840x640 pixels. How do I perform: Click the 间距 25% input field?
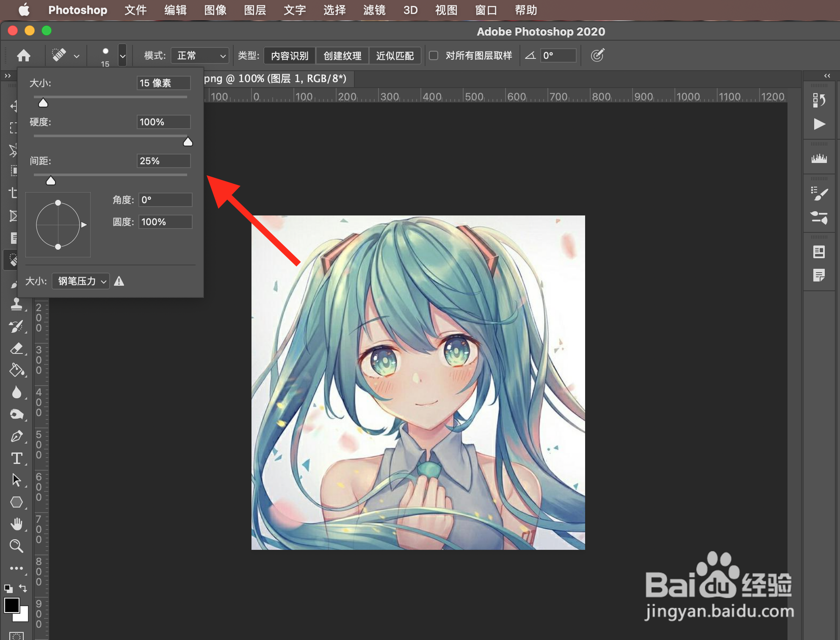pos(163,161)
